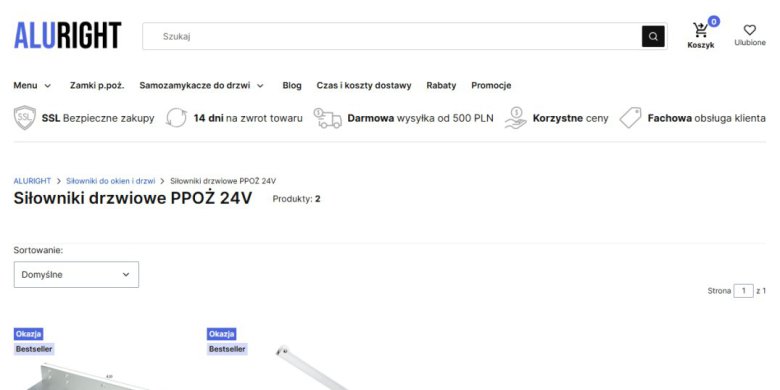Click second product's Okazja badge
The image size is (780, 390).
(221, 334)
